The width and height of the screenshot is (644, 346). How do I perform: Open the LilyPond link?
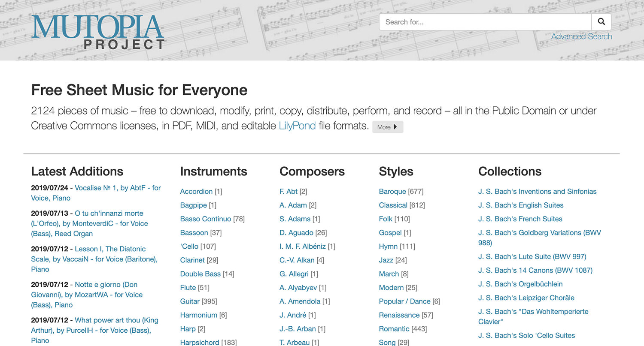pyautogui.click(x=297, y=126)
